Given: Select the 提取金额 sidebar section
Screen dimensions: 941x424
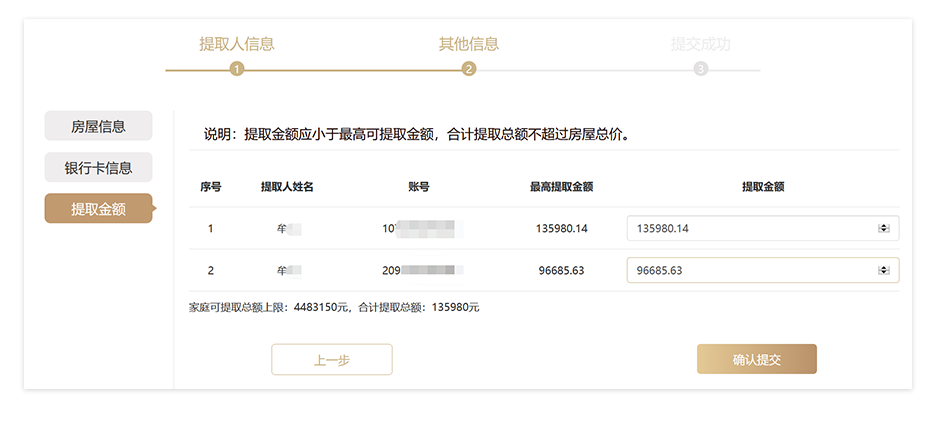Looking at the screenshot, I should click(98, 208).
